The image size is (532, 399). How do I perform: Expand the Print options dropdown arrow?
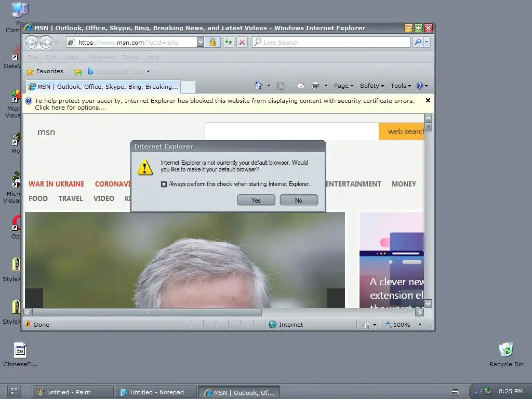click(x=326, y=86)
